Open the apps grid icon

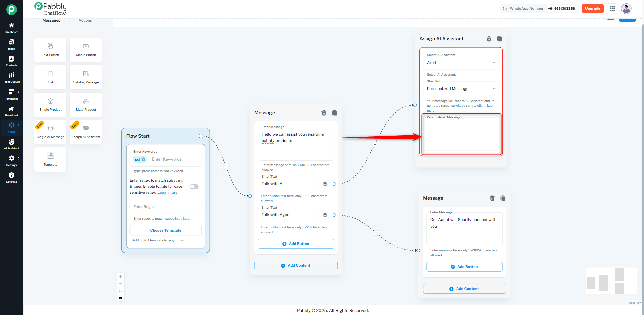pyautogui.click(x=612, y=9)
